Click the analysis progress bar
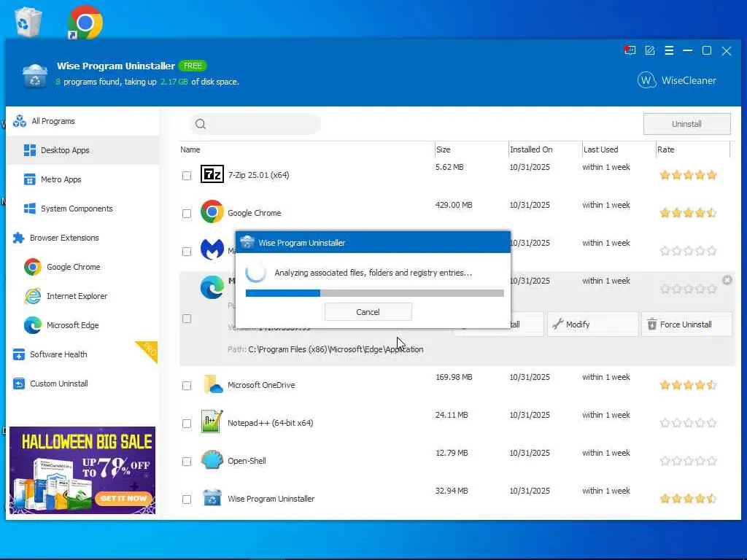Screen dimensions: 747x560 (x=374, y=293)
